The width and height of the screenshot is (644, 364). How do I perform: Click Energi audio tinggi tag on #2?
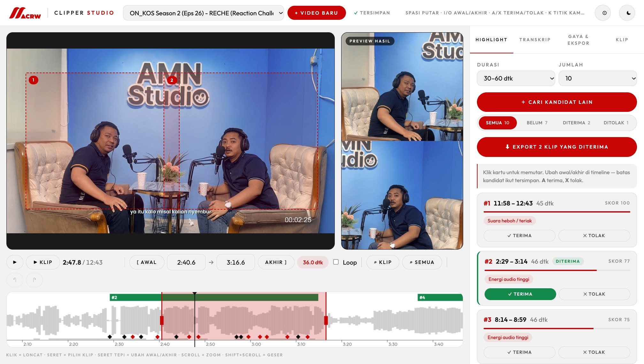coord(509,279)
